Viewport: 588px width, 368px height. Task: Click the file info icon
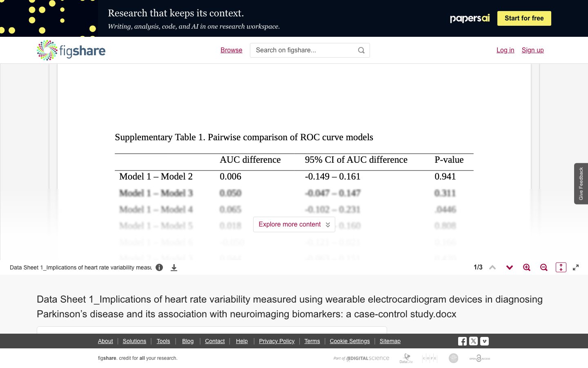pos(159,267)
